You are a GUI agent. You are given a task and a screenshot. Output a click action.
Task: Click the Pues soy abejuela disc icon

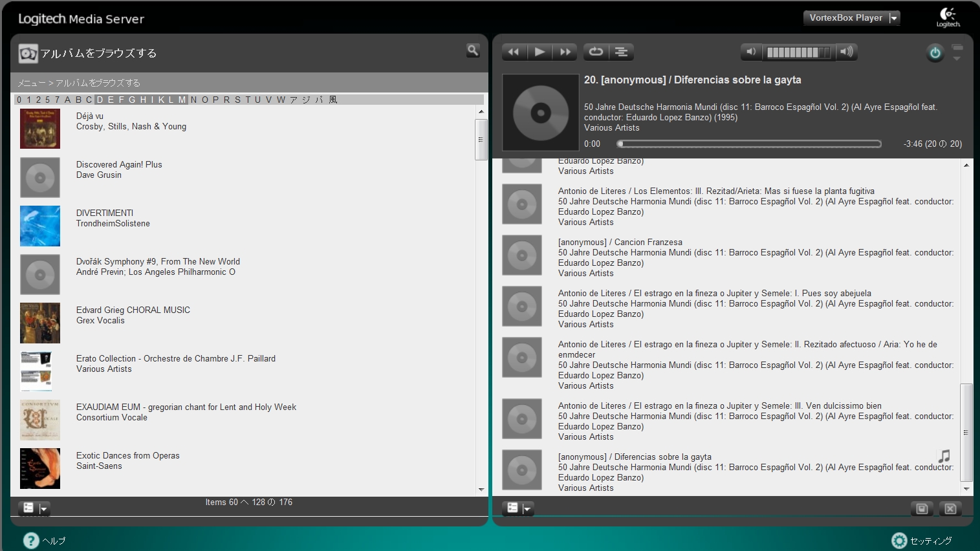tap(522, 306)
